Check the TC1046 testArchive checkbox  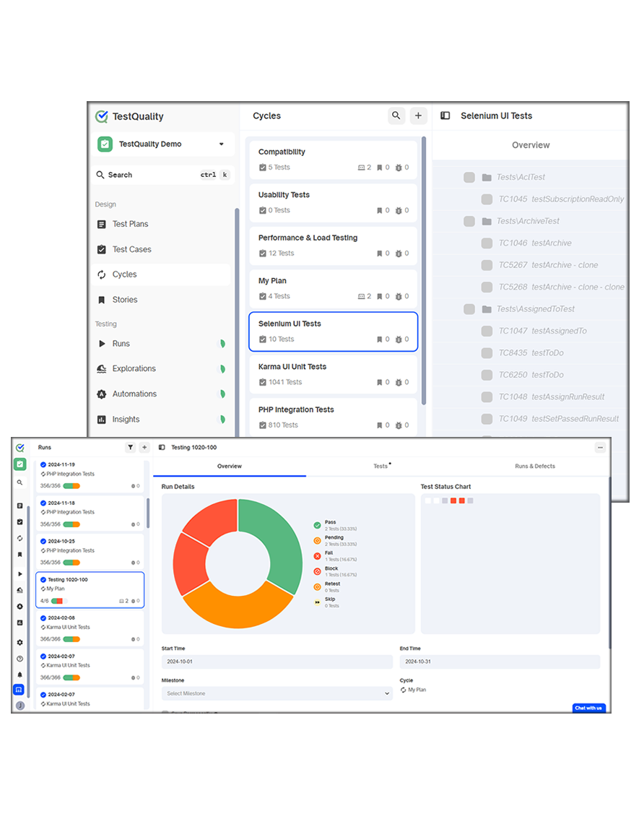point(487,243)
